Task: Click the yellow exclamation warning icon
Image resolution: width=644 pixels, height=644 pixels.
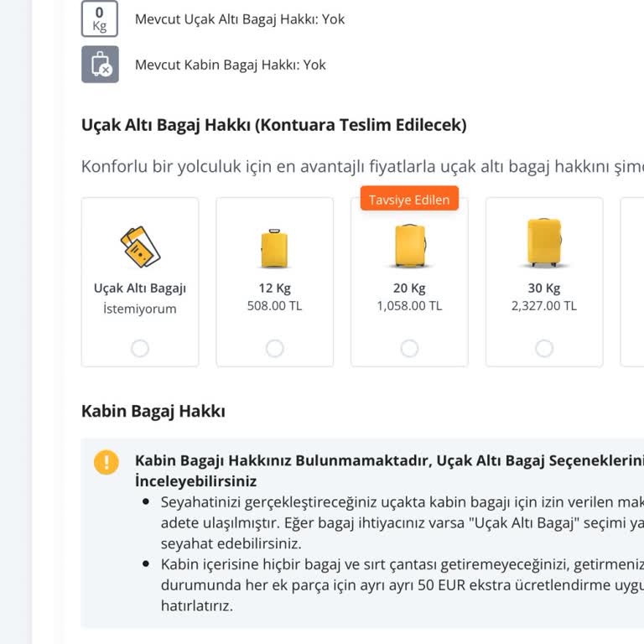Action: [106, 462]
